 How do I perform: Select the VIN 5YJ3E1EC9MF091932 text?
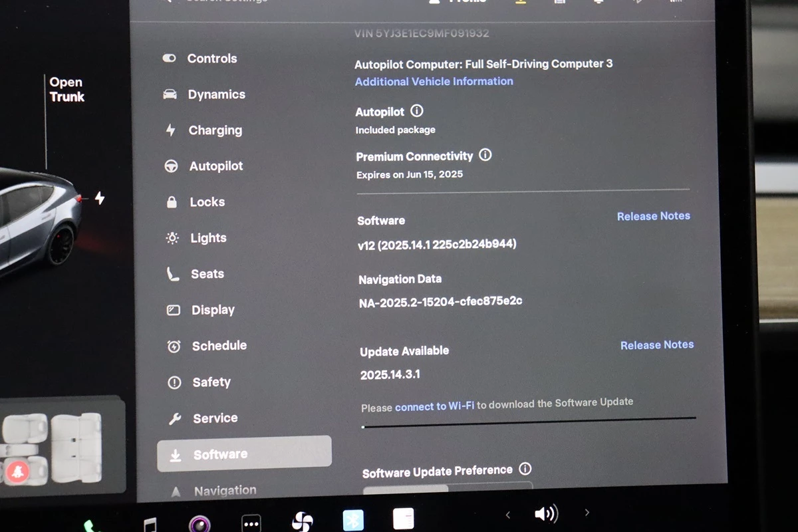(422, 33)
